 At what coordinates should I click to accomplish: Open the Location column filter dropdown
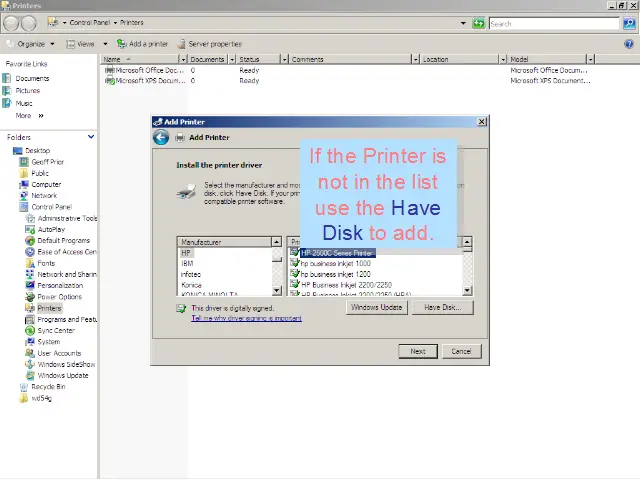point(503,60)
